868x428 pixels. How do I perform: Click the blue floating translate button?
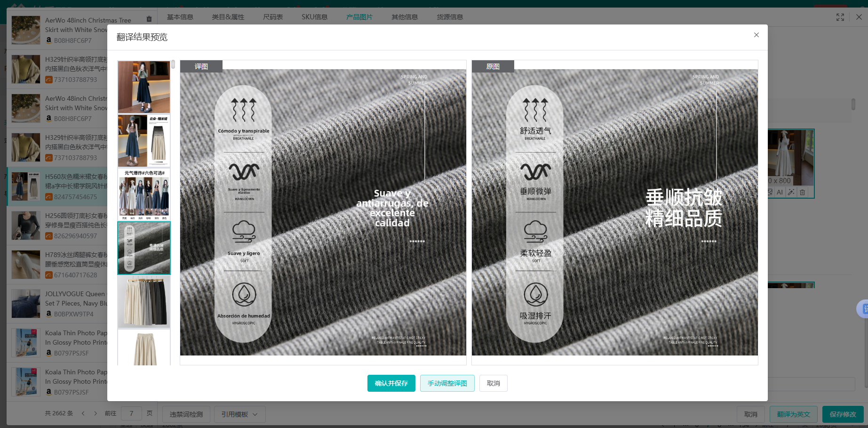[x=863, y=309]
